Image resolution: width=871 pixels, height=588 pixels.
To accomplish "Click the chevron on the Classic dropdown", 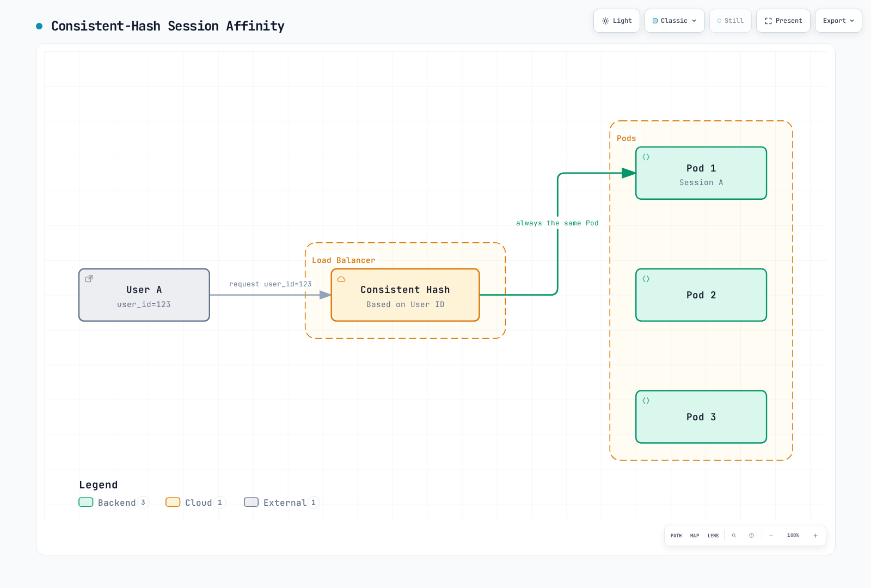I will pyautogui.click(x=694, y=21).
